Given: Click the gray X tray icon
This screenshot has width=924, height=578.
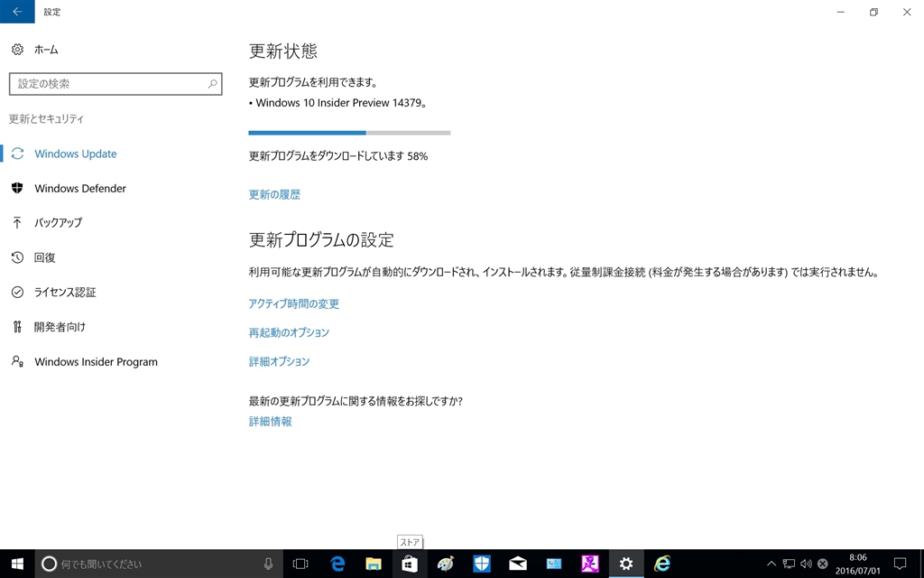Looking at the screenshot, I should tap(823, 564).
